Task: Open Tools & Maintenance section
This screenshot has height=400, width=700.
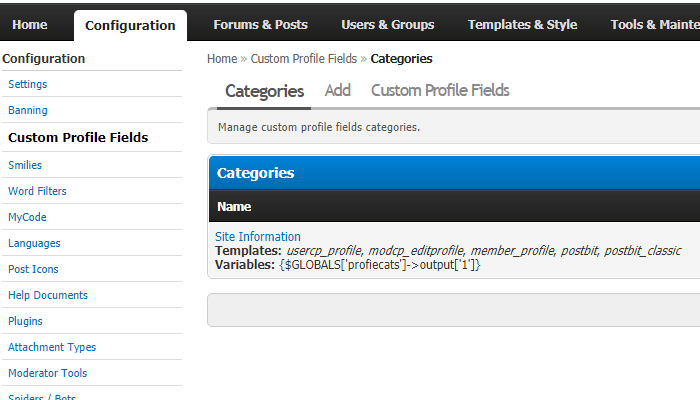Action: pos(654,25)
